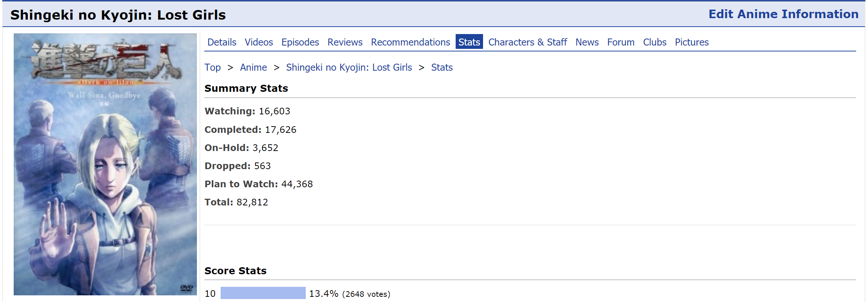
Task: Click the Lost Girls breadcrumb link
Action: point(349,67)
